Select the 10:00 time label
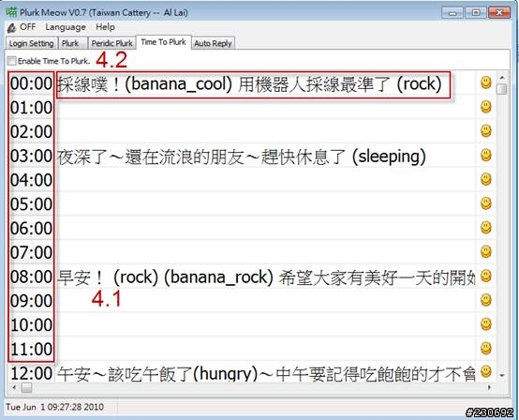The width and height of the screenshot is (519, 420). (31, 325)
